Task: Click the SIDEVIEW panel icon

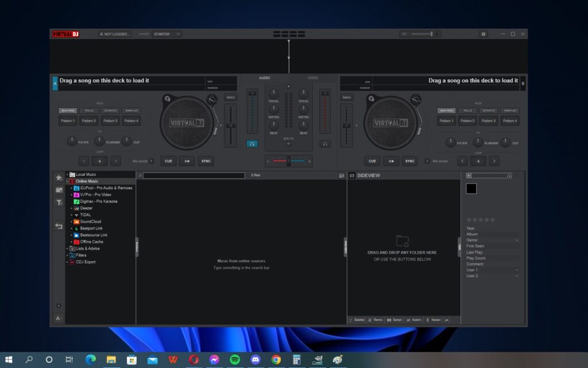Action: pos(352,175)
